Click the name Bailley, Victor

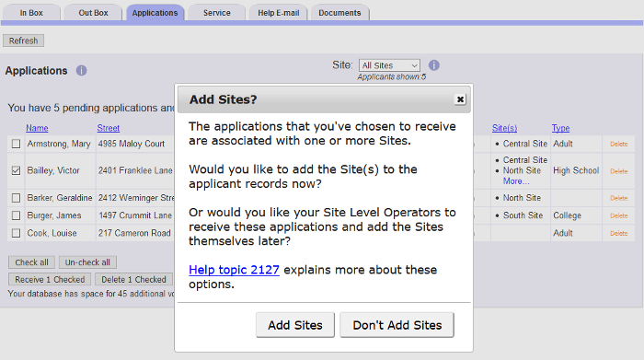coord(53,170)
